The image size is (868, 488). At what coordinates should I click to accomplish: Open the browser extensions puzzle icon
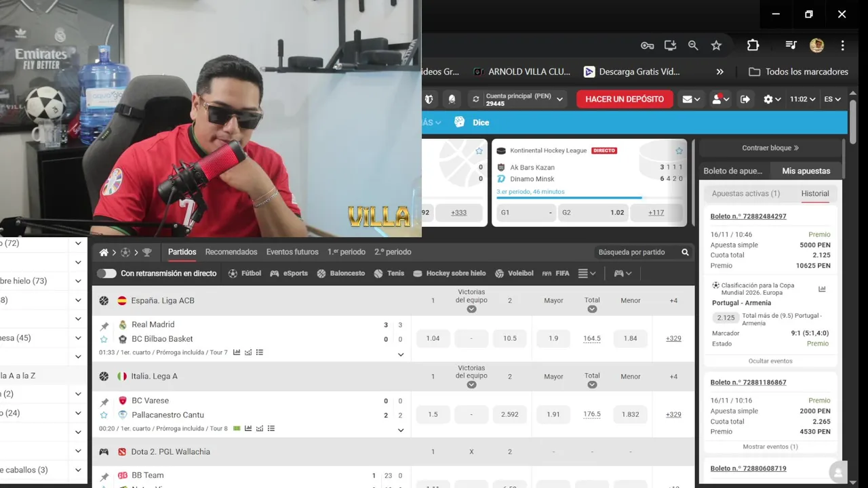[753, 45]
